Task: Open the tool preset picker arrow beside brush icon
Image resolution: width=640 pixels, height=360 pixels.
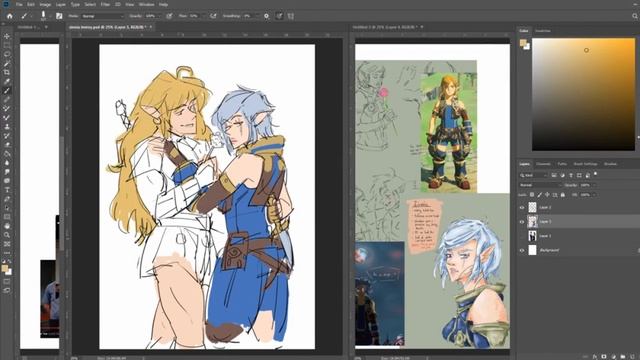Action: click(31, 16)
